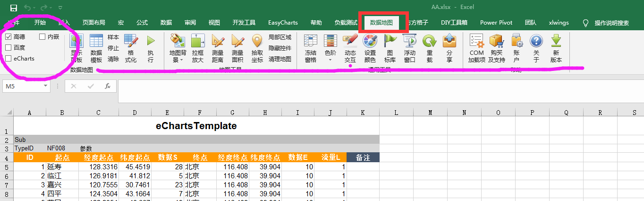Click the cell containing 128.3316
Screen dimensions: 644x201
click(99, 166)
